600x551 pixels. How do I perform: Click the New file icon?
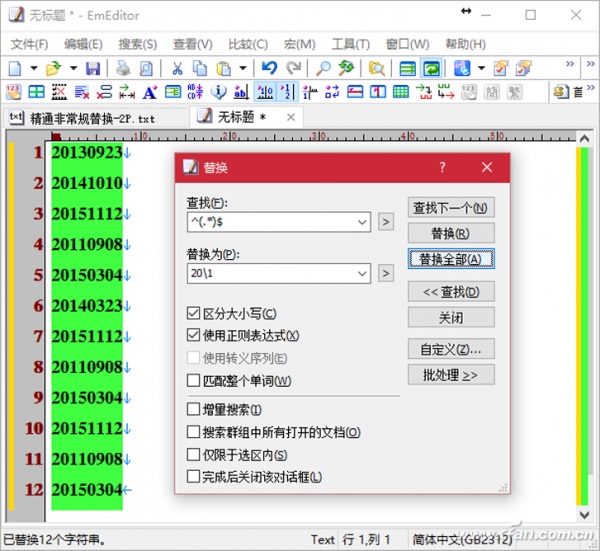pyautogui.click(x=15, y=68)
